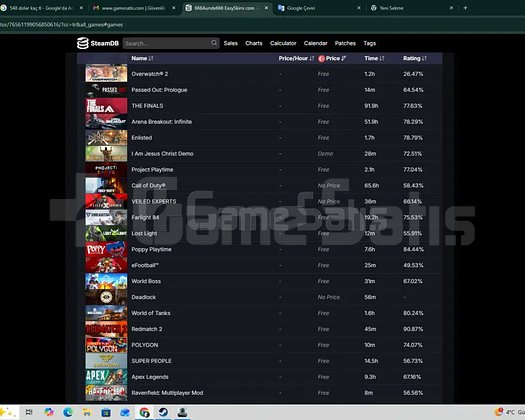Click the search magnifier icon

[214, 43]
